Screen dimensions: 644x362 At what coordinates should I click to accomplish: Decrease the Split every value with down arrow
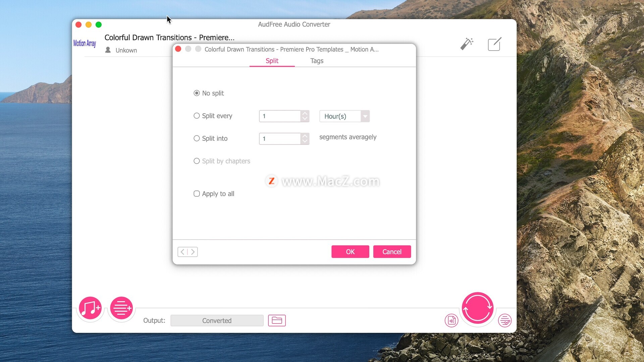click(x=305, y=119)
